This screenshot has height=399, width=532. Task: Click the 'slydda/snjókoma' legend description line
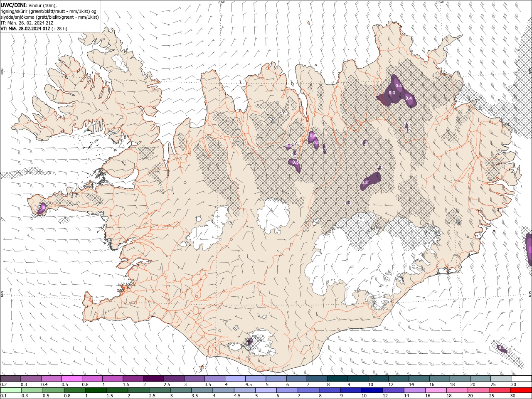click(49, 17)
